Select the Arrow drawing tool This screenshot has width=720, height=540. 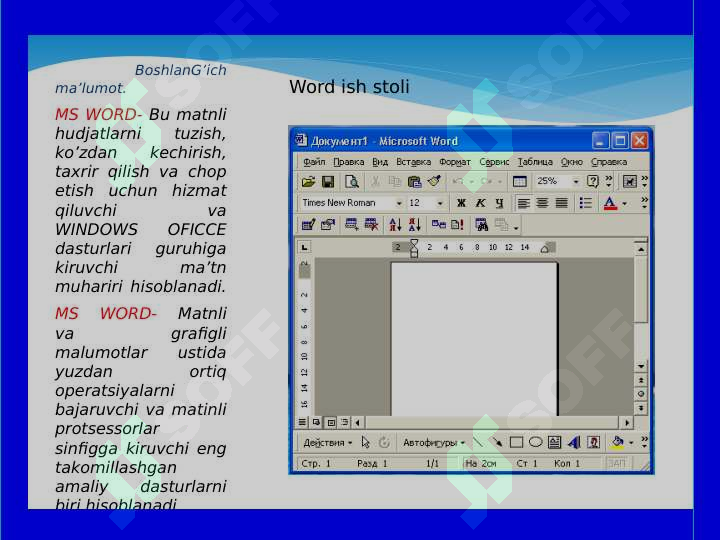click(x=497, y=442)
